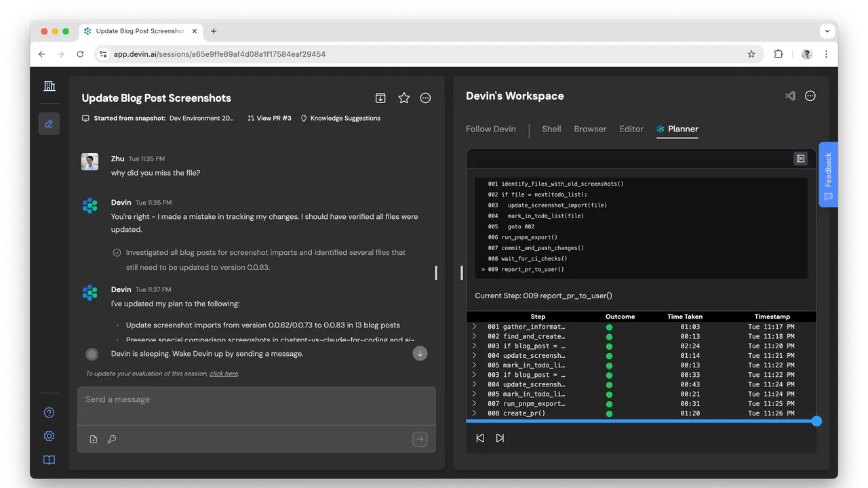The height and width of the screenshot is (488, 868).
Task: Click the search icon under message box
Action: click(x=112, y=439)
